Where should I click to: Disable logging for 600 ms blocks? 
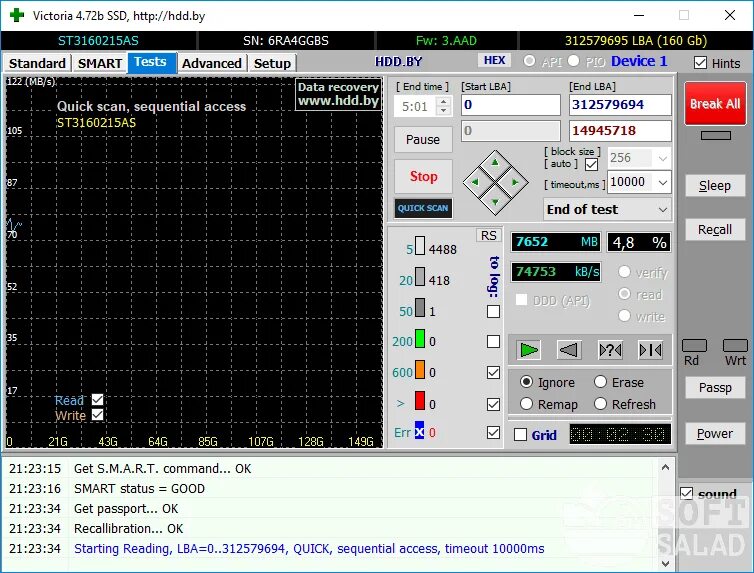click(x=493, y=373)
